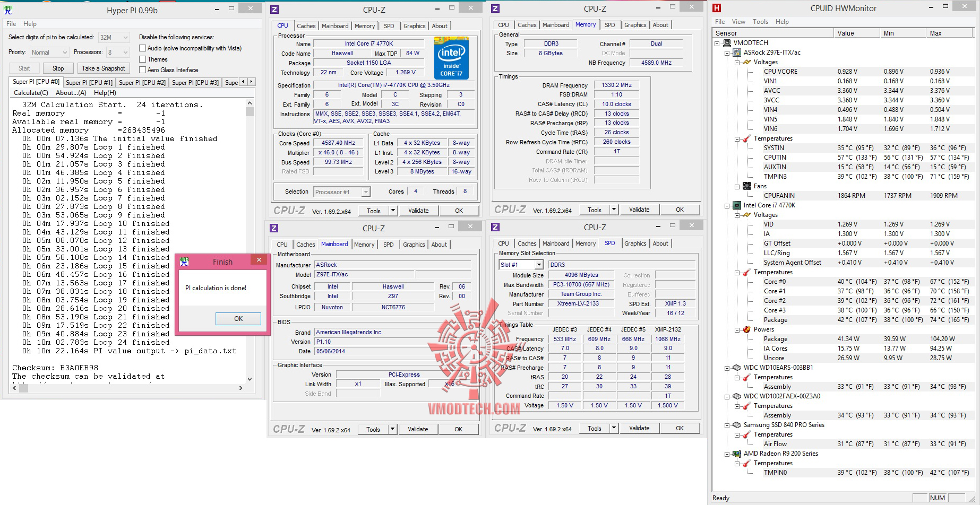This screenshot has height=505, width=980.
Task: Open the About tab in the CPU-Z Mainboard window
Action: point(439,245)
